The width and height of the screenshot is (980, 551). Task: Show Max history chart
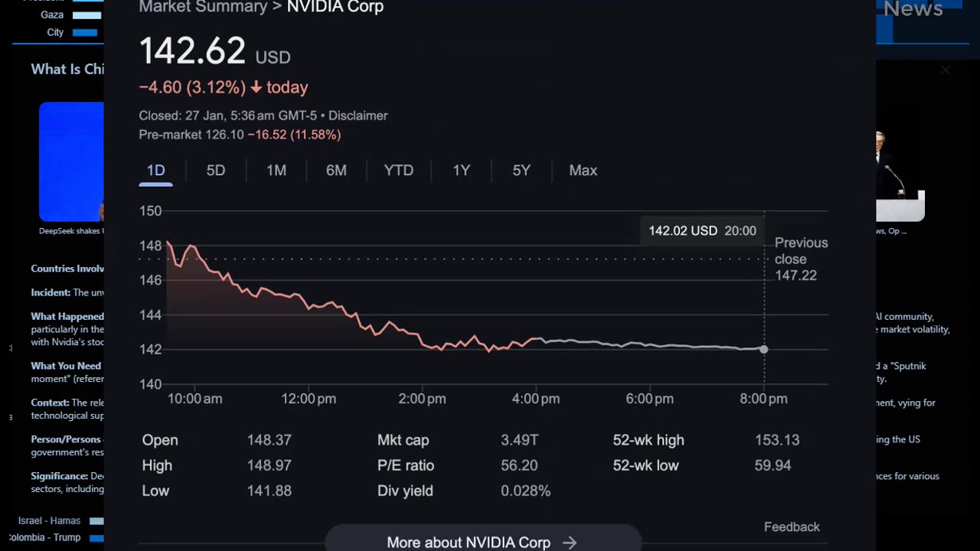tap(583, 171)
